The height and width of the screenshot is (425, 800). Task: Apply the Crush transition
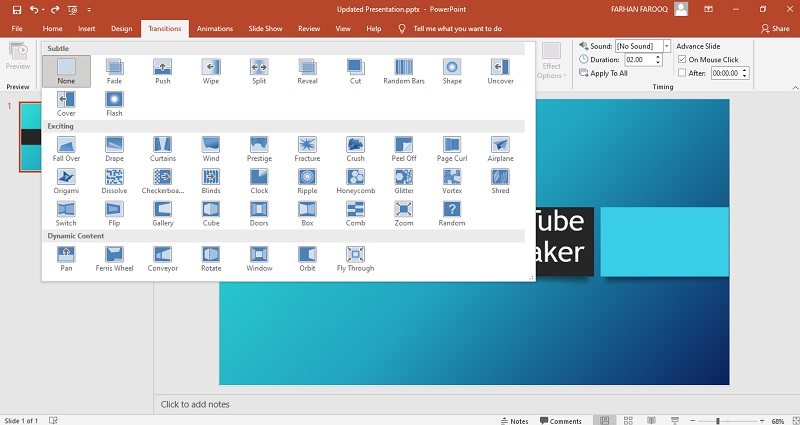[355, 149]
